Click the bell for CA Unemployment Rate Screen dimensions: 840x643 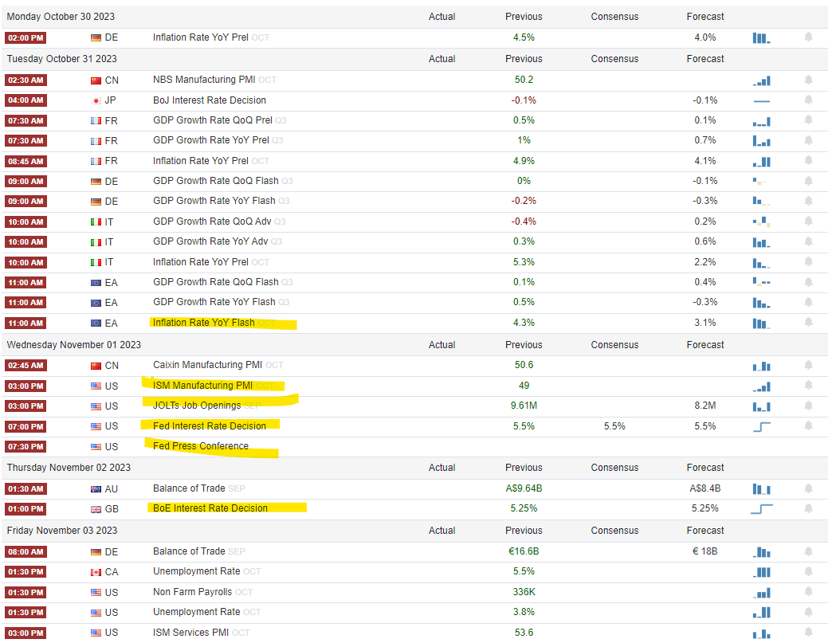pos(808,571)
